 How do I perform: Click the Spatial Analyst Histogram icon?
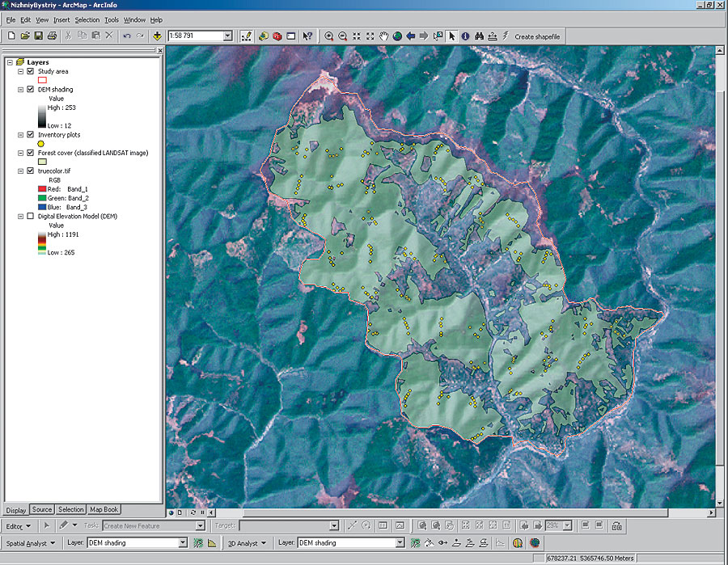tap(212, 542)
